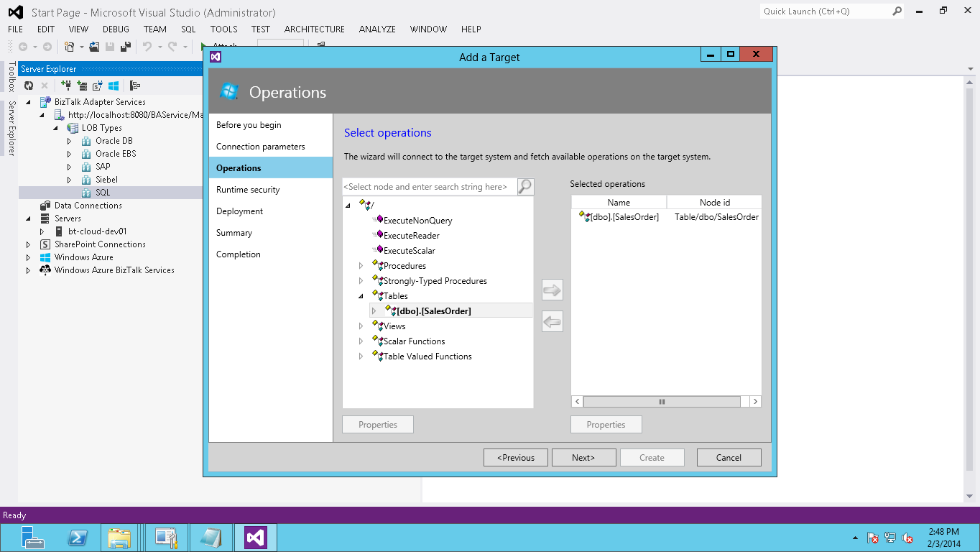Image resolution: width=980 pixels, height=552 pixels.
Task: Click the Previous button
Action: point(516,458)
